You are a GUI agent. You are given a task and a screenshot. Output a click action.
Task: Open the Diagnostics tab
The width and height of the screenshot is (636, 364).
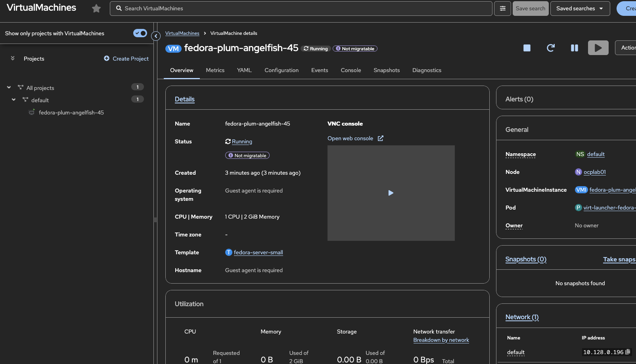[x=427, y=70]
